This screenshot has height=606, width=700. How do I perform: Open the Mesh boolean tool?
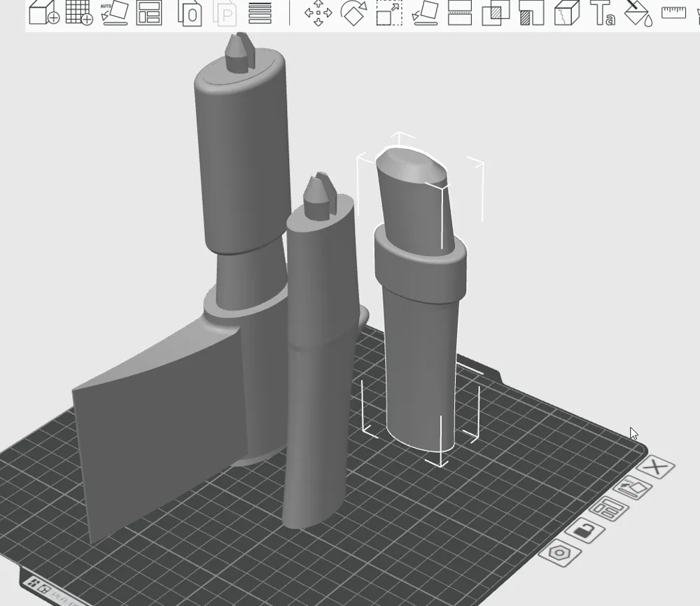point(496,13)
